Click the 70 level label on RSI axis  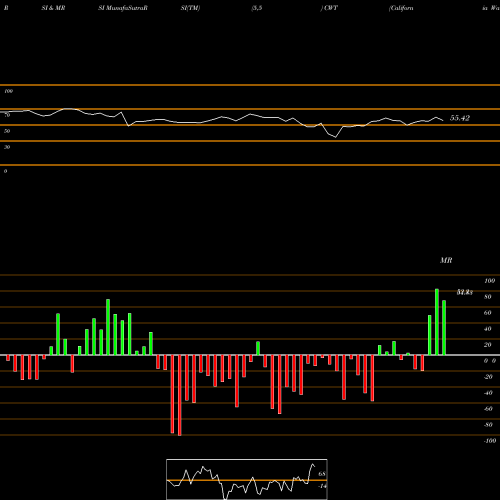point(7,115)
